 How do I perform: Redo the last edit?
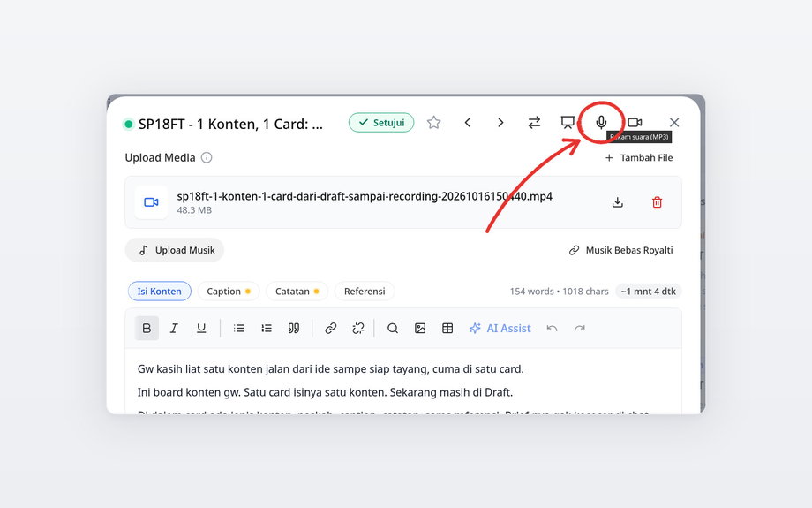(x=580, y=328)
